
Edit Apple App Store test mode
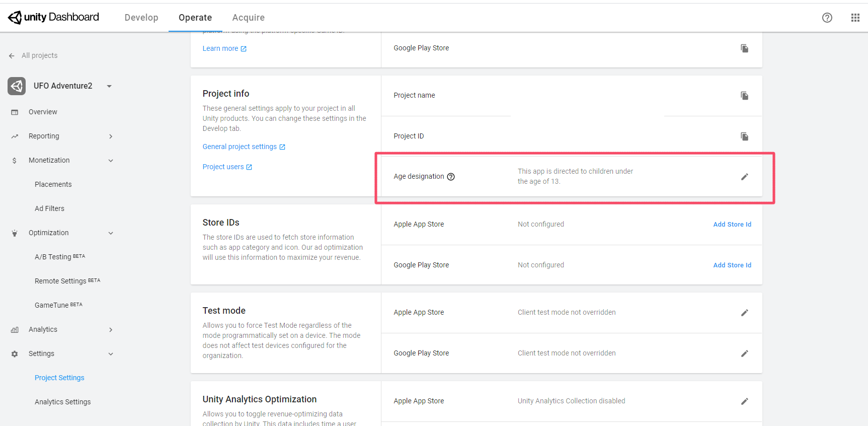pos(745,313)
